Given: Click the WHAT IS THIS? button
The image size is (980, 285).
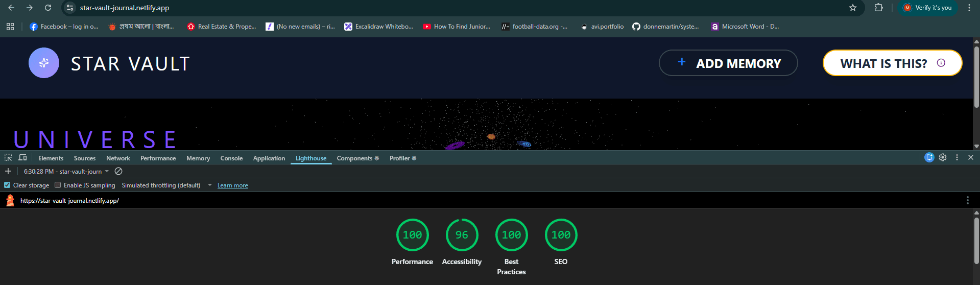Looking at the screenshot, I should coord(892,63).
